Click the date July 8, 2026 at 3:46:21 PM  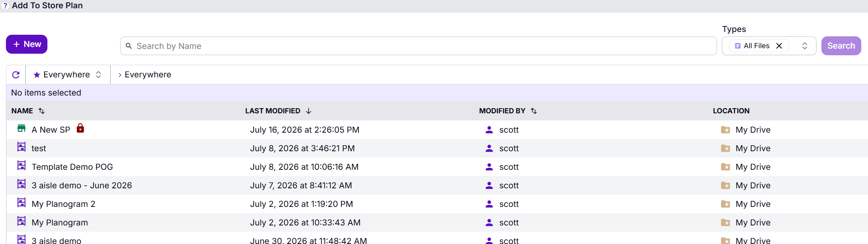point(302,148)
